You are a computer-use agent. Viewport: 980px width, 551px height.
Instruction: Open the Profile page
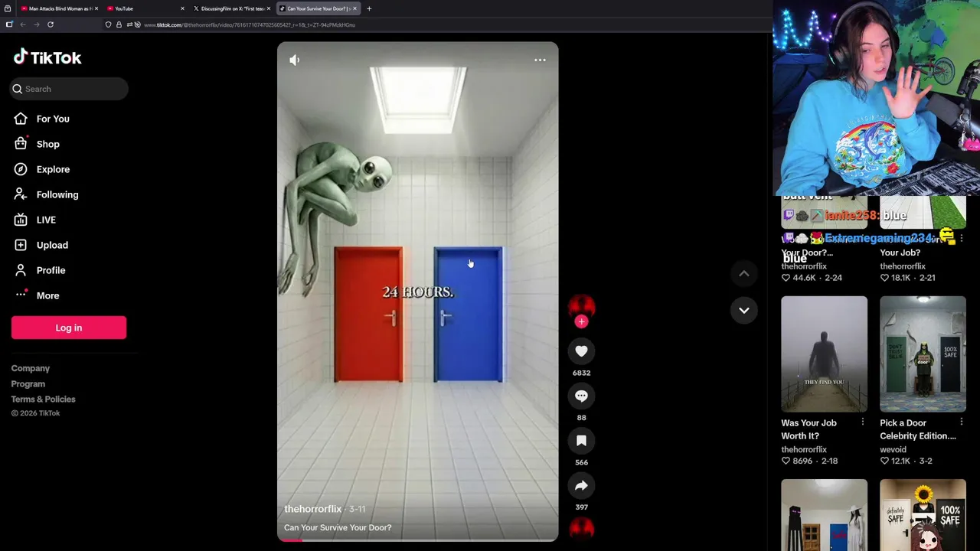pos(51,270)
